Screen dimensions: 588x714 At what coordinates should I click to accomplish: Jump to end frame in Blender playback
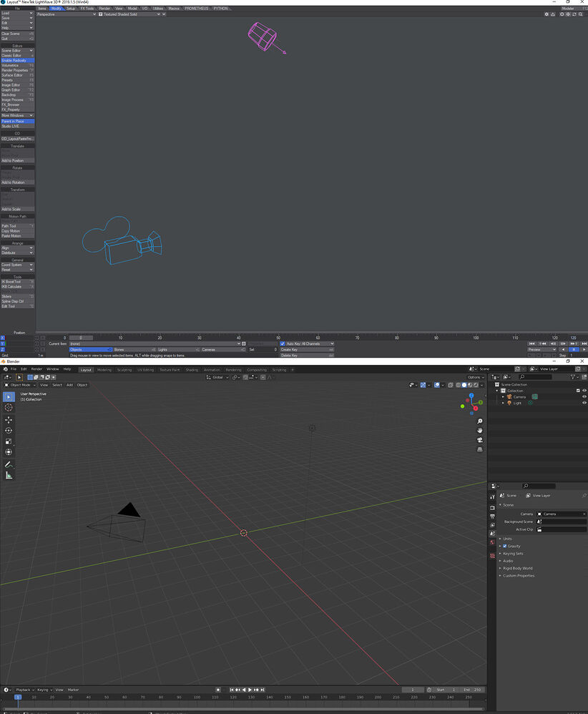tap(263, 690)
